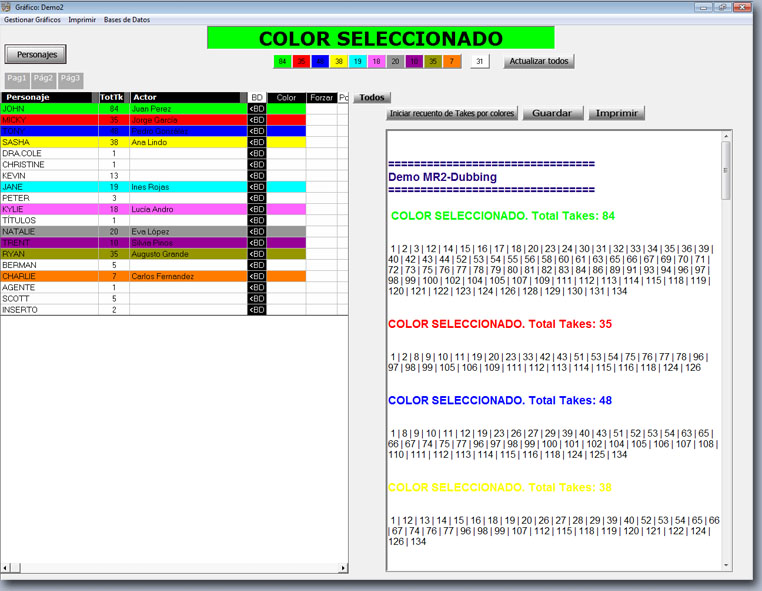Click the BD icon in SCOTT row
This screenshot has width=762, height=591.
(x=257, y=299)
